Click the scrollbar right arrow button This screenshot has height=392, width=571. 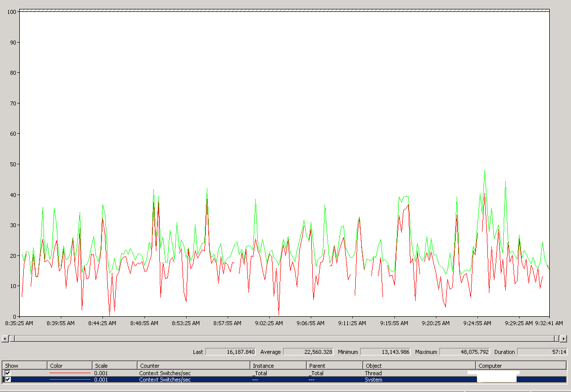pyautogui.click(x=563, y=339)
